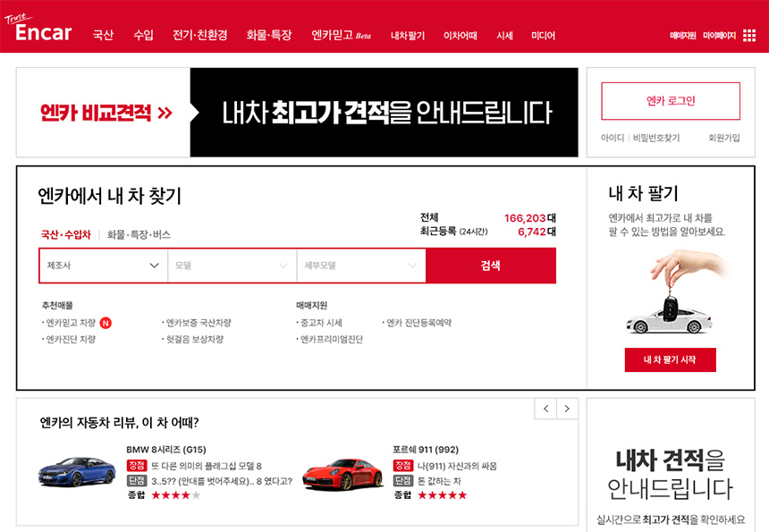The width and height of the screenshot is (769, 532).
Task: Click the 엔카 비교견적 banner
Action: [x=297, y=113]
